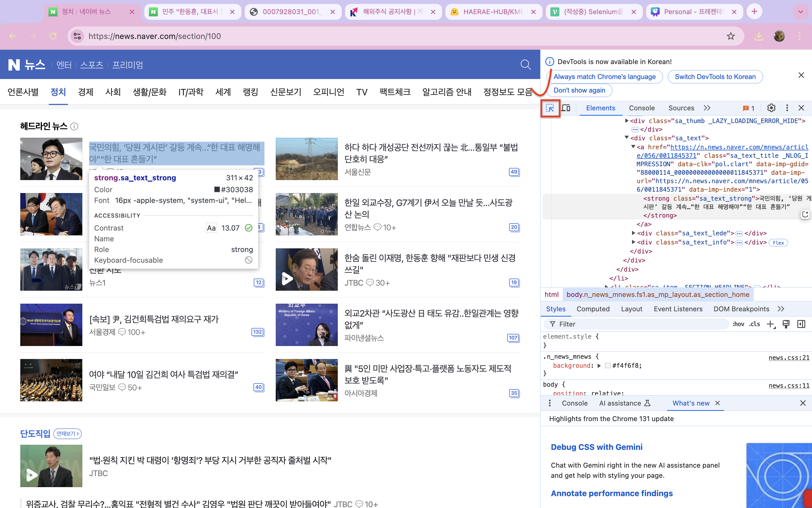The width and height of the screenshot is (812, 508).
Task: Click the address bar URL
Action: (155, 36)
